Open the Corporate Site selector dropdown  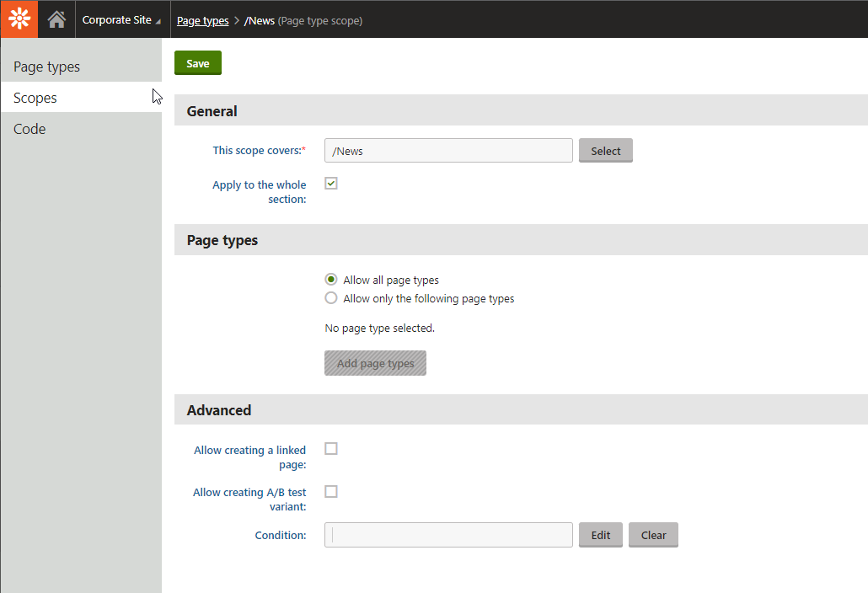[x=121, y=20]
